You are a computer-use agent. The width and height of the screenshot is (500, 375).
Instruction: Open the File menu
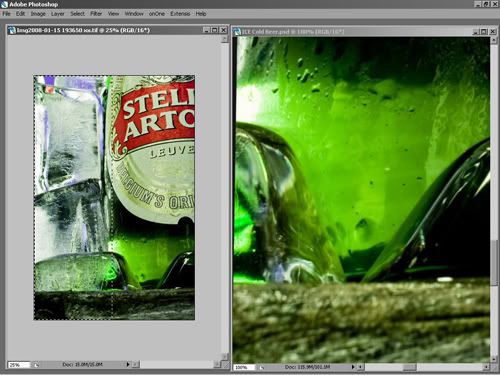[6, 14]
